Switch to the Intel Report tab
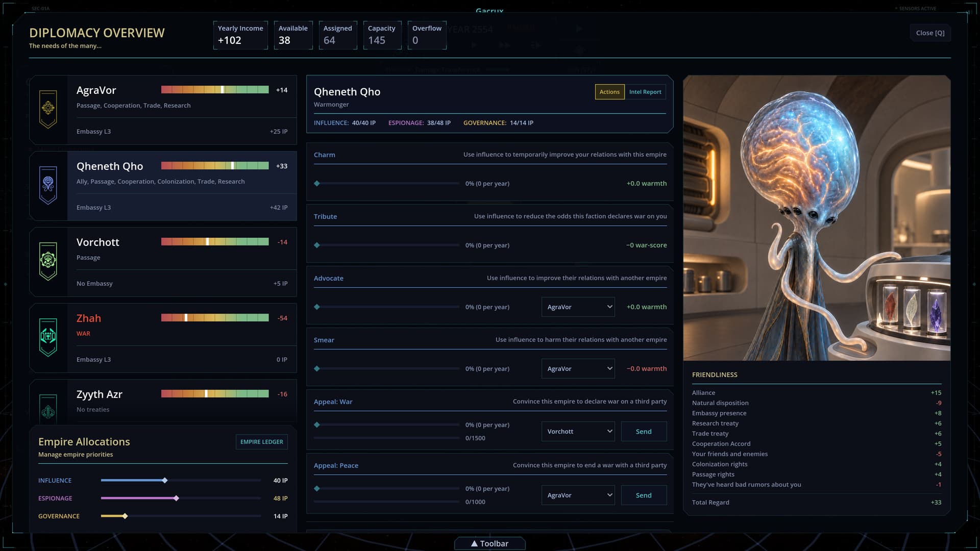980x551 pixels. click(x=645, y=92)
